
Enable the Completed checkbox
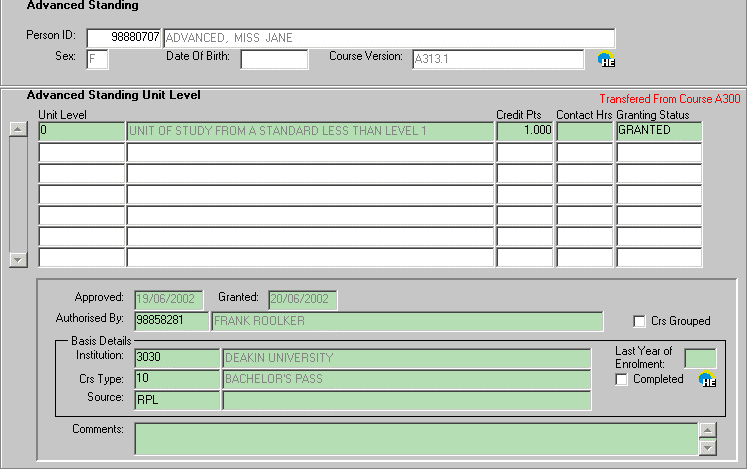pyautogui.click(x=622, y=380)
